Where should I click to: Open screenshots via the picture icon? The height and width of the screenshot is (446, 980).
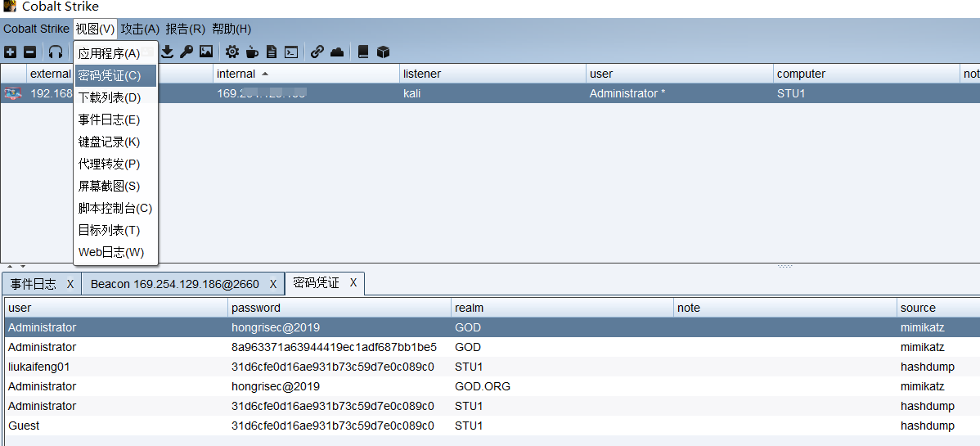coord(206,52)
